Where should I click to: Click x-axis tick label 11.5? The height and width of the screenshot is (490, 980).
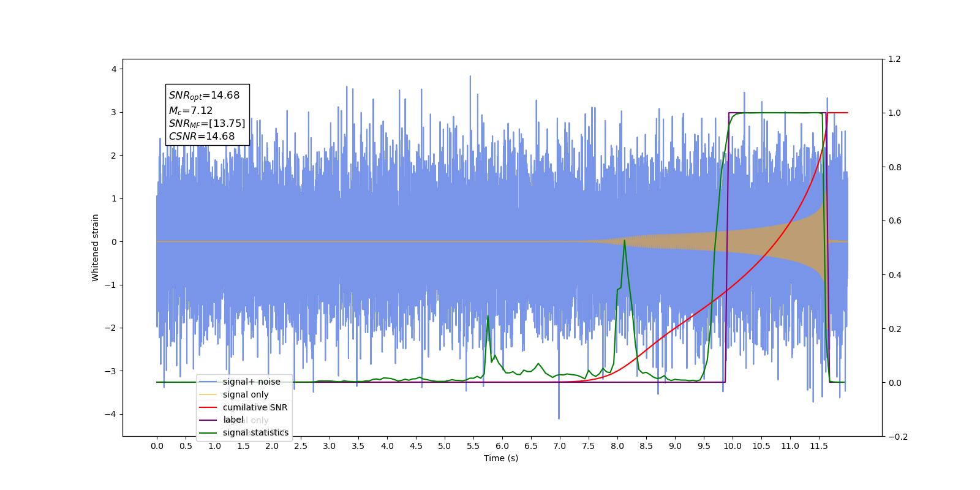[x=819, y=446]
